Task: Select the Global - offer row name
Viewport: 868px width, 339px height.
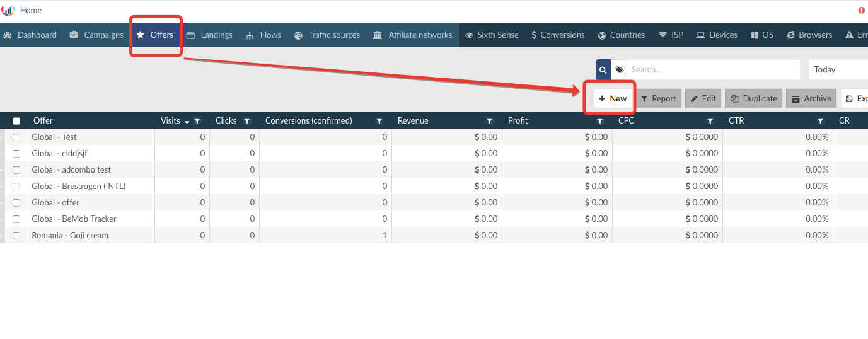Action: [x=55, y=203]
